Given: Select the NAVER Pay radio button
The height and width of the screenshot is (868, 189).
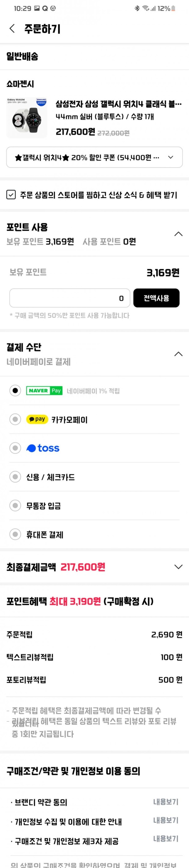Looking at the screenshot, I should tap(15, 391).
